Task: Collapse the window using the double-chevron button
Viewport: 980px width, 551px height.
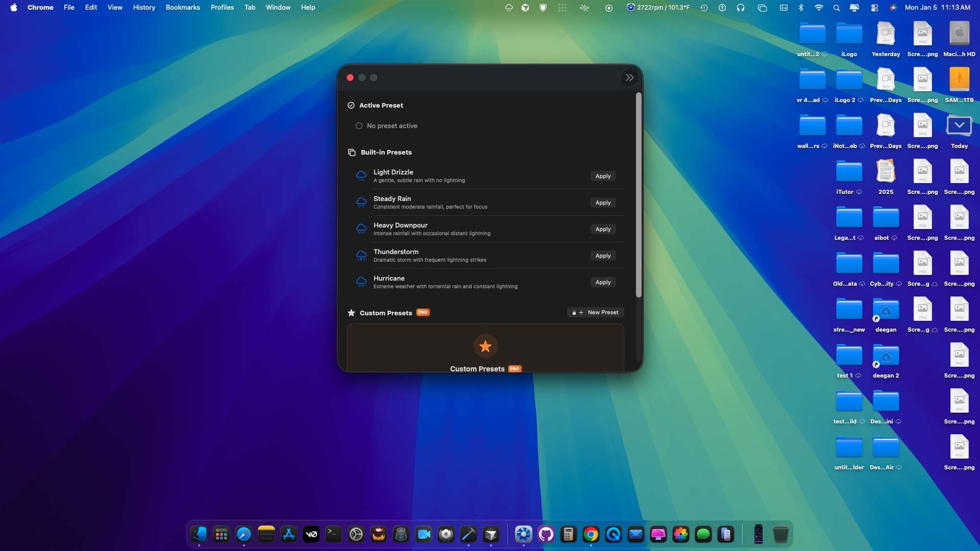Action: tap(629, 77)
